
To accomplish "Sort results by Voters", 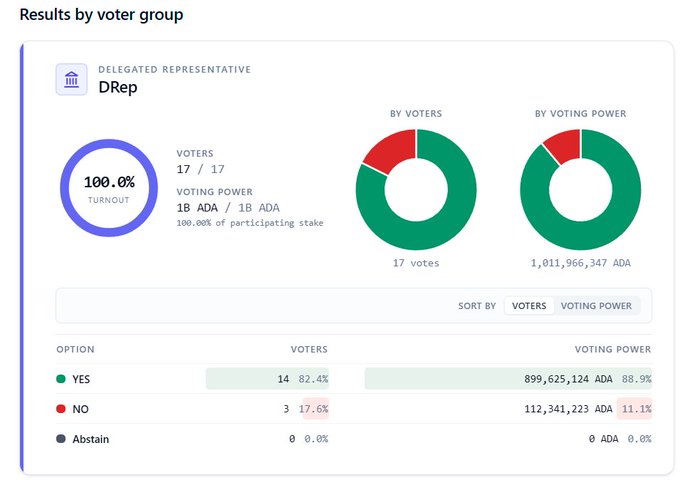I will pos(529,306).
